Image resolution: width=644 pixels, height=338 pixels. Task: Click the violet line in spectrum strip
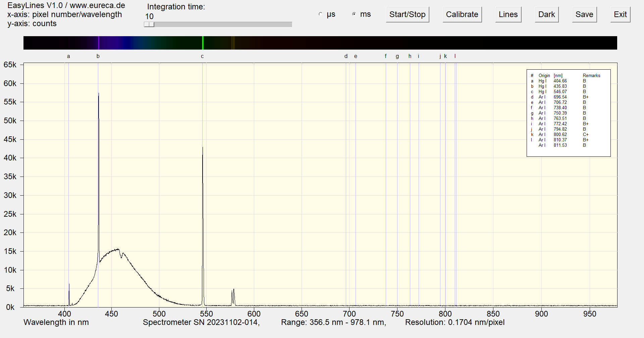[99, 43]
